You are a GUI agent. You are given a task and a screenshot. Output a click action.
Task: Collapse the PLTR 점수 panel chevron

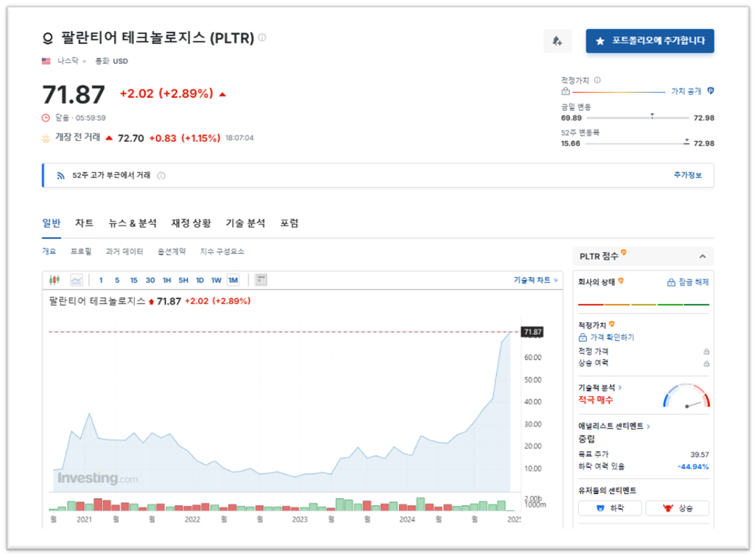pyautogui.click(x=702, y=256)
